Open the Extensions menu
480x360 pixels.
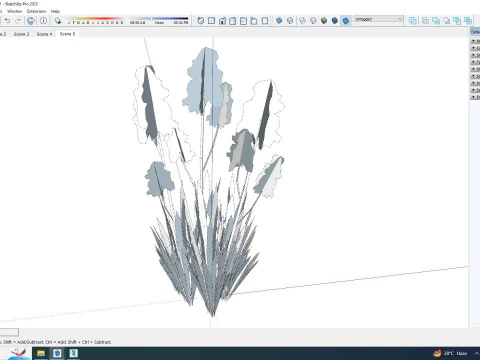tap(36, 11)
